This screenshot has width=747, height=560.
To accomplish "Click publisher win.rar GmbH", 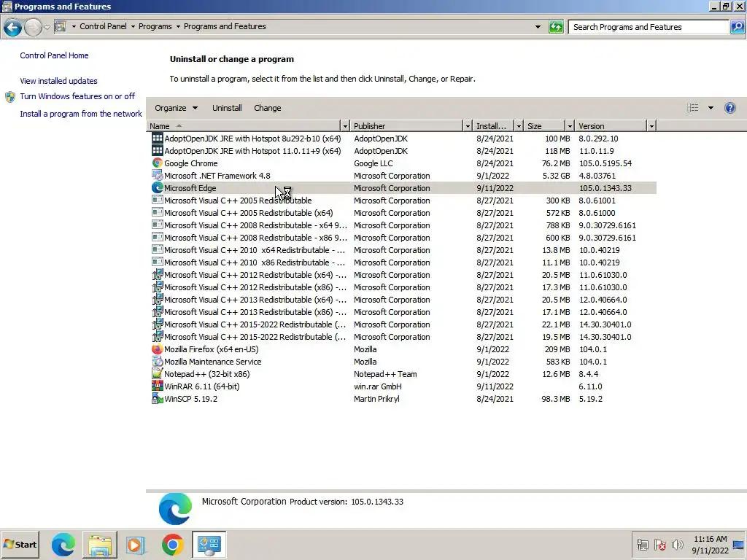I will point(377,386).
